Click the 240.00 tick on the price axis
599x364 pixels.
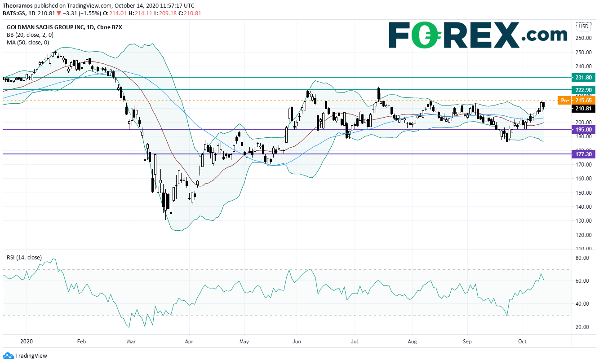point(584,66)
